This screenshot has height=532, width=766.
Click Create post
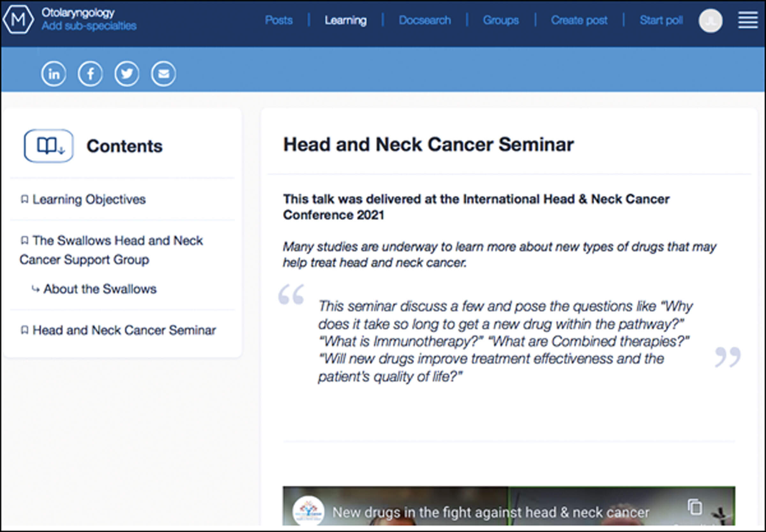pyautogui.click(x=579, y=20)
